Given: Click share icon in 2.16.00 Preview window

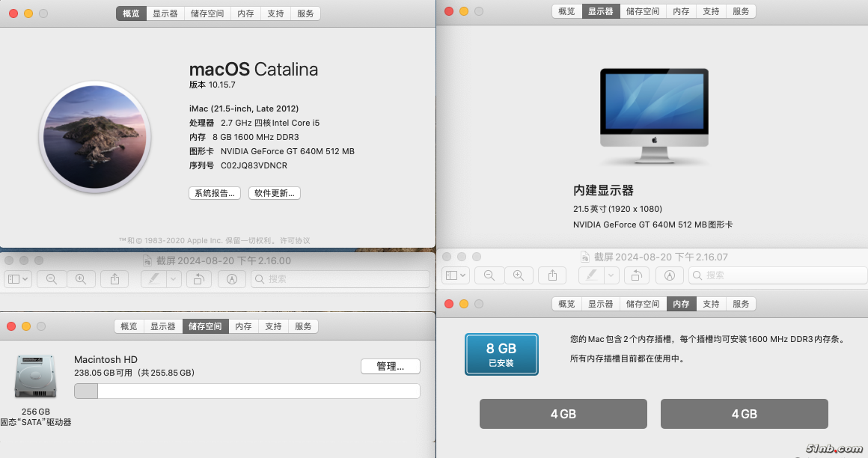Looking at the screenshot, I should [x=114, y=279].
